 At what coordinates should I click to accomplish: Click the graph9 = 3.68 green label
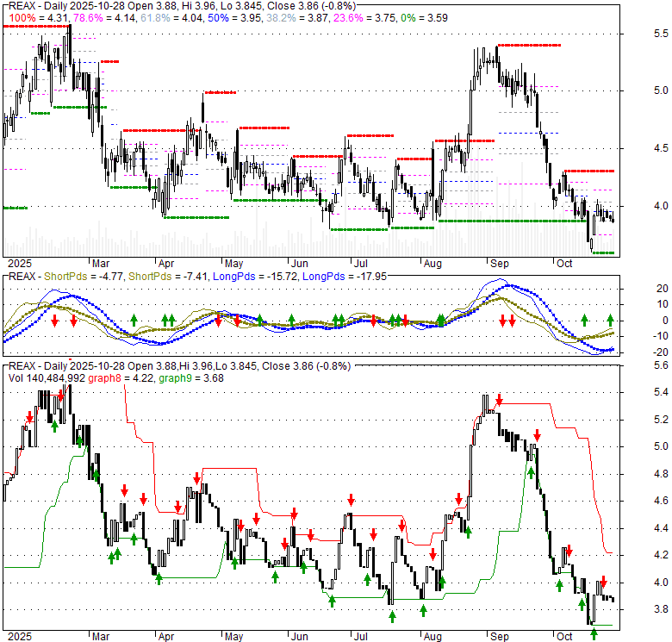point(187,376)
